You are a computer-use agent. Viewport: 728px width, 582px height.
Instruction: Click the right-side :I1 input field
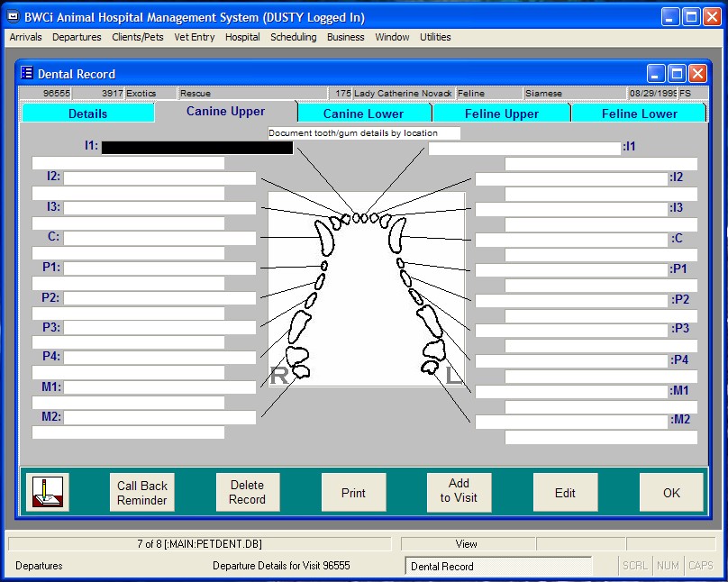tap(524, 149)
